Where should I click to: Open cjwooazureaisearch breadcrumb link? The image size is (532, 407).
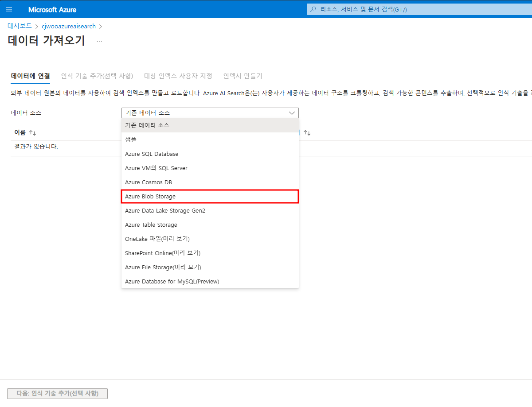[x=69, y=26]
